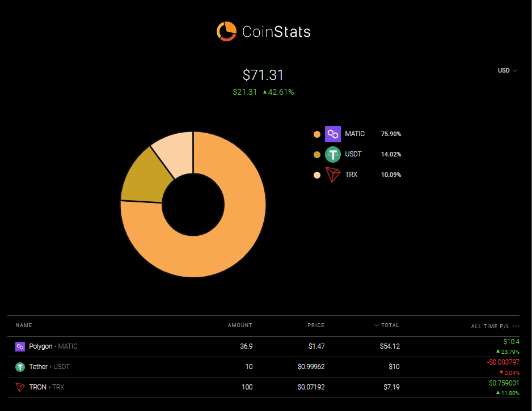This screenshot has width=532, height=411.
Task: Click the sort arrow next to TOTAL
Action: coord(376,325)
